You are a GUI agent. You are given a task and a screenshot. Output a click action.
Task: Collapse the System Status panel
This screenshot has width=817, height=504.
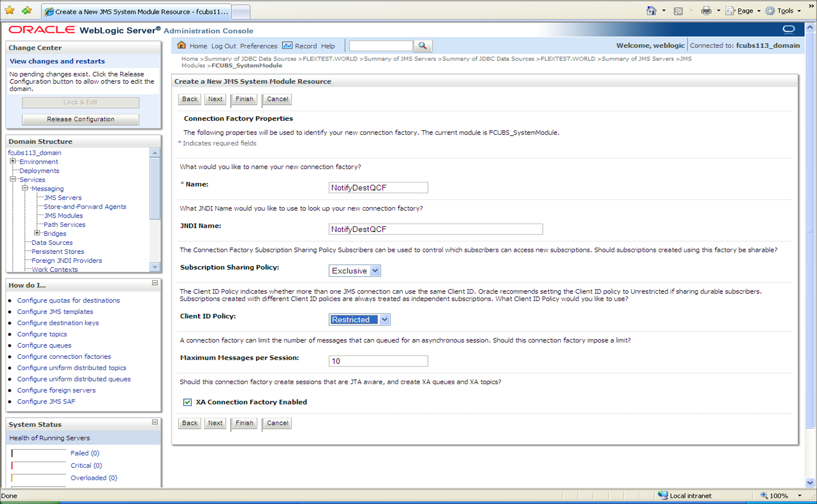click(x=155, y=422)
